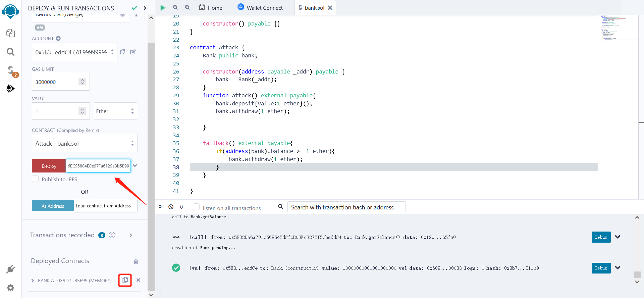The width and height of the screenshot is (644, 298).
Task: Remove the deployed Bank contract instance
Action: click(138, 280)
